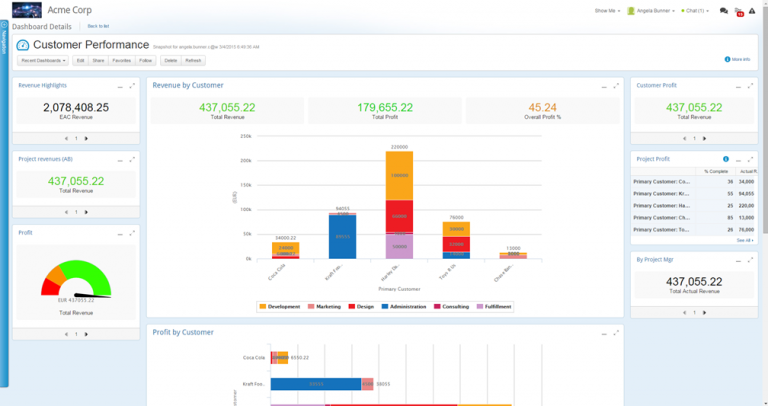The width and height of the screenshot is (768, 406).
Task: Click the Refresh button
Action: click(193, 60)
